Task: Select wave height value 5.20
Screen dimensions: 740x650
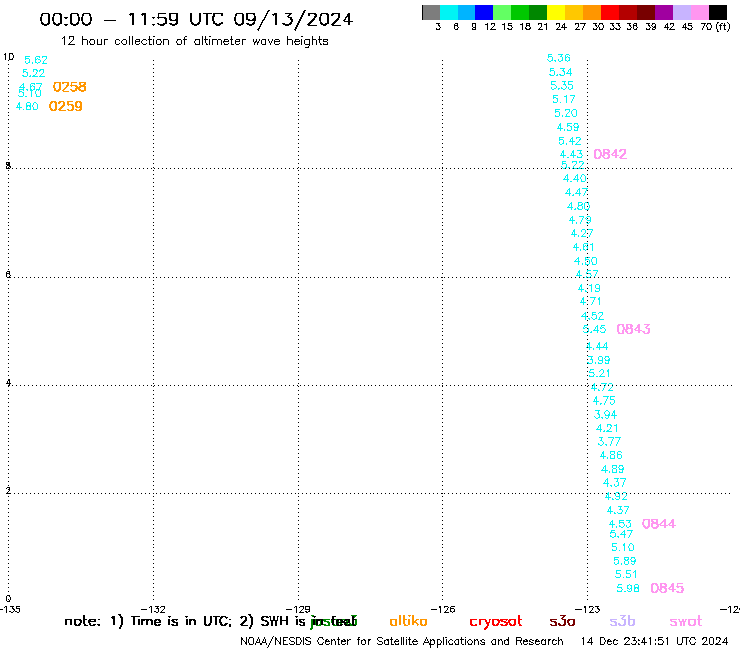Action: click(x=566, y=113)
